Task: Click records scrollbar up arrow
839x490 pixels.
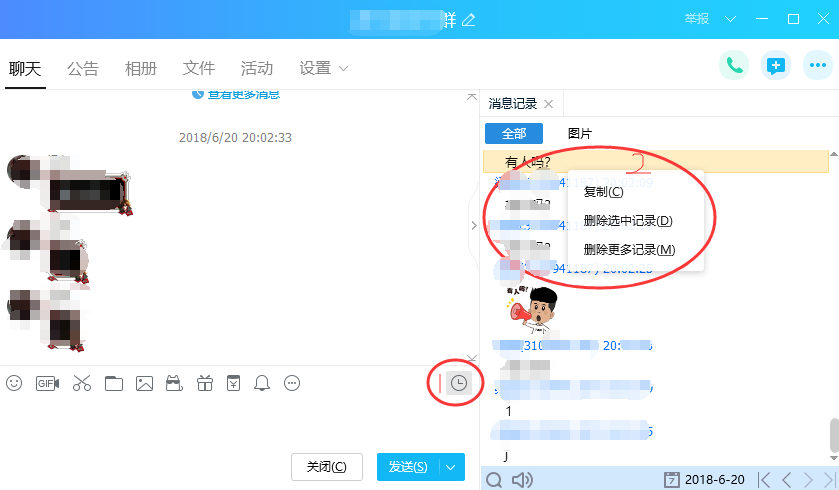Action: tap(834, 154)
